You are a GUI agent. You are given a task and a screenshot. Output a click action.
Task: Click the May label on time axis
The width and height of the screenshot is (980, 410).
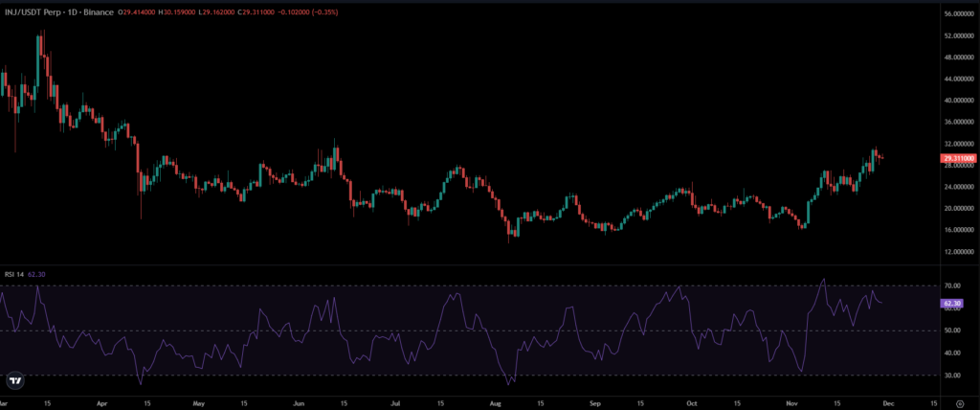click(199, 403)
